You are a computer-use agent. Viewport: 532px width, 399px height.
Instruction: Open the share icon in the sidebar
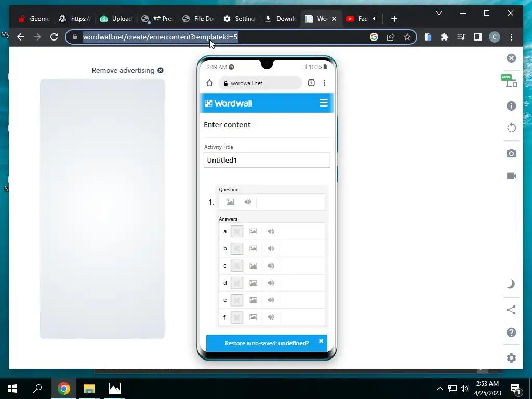click(x=511, y=310)
